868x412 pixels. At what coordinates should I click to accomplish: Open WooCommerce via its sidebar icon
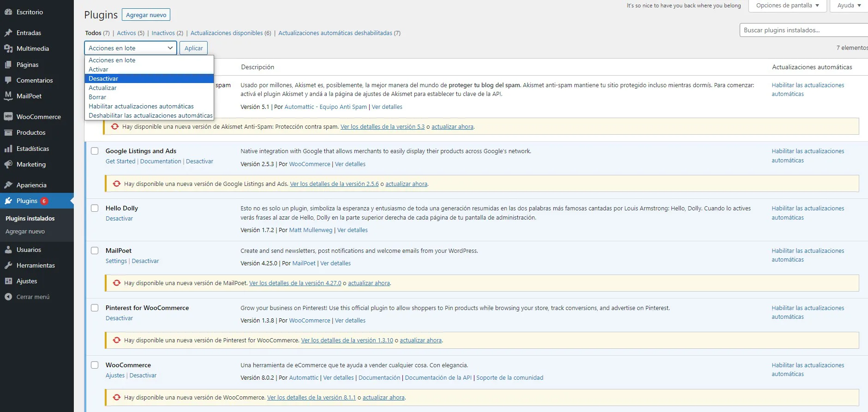pyautogui.click(x=8, y=117)
